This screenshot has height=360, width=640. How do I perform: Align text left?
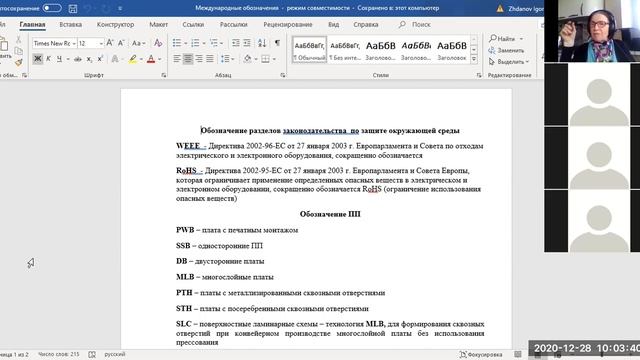(x=177, y=59)
